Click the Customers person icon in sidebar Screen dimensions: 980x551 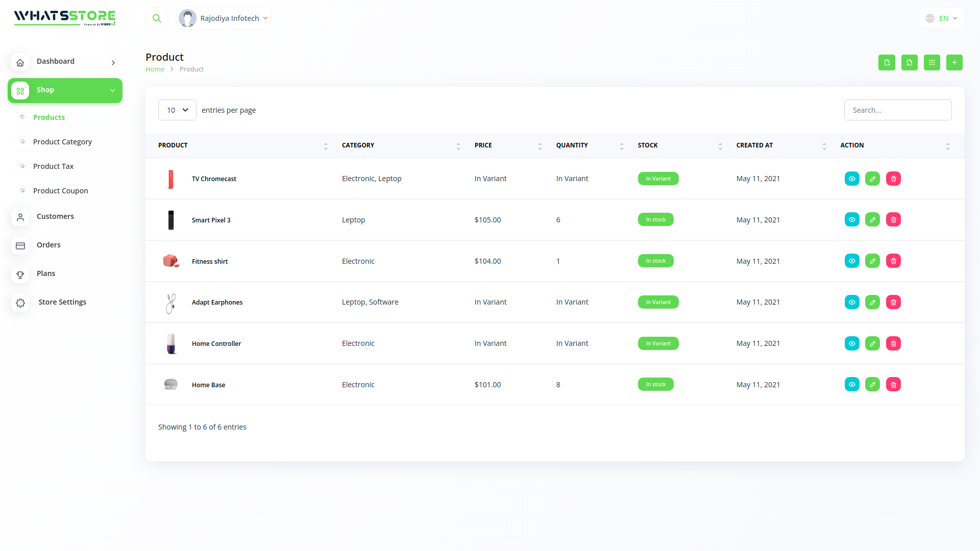[x=20, y=217]
